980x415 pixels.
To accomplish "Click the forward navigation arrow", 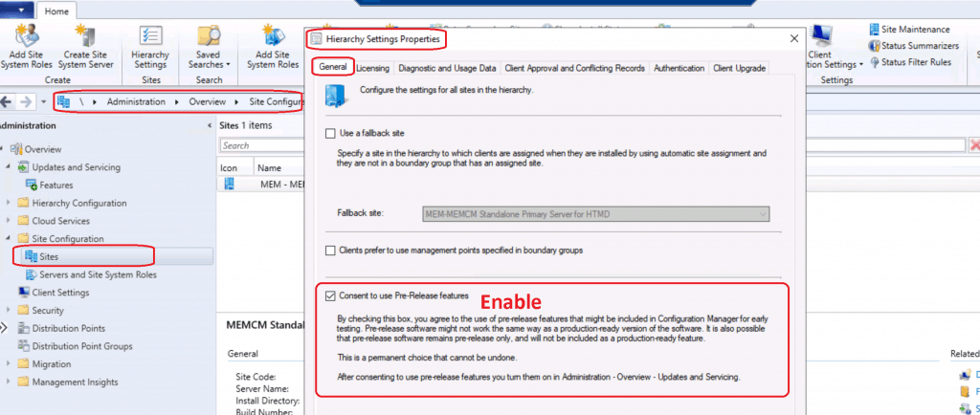I will (x=26, y=101).
